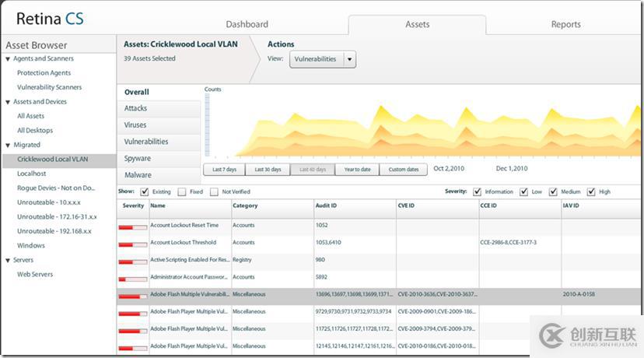The width and height of the screenshot is (644, 358).
Task: Click Account Lockout Threshold row name
Action: pos(184,243)
